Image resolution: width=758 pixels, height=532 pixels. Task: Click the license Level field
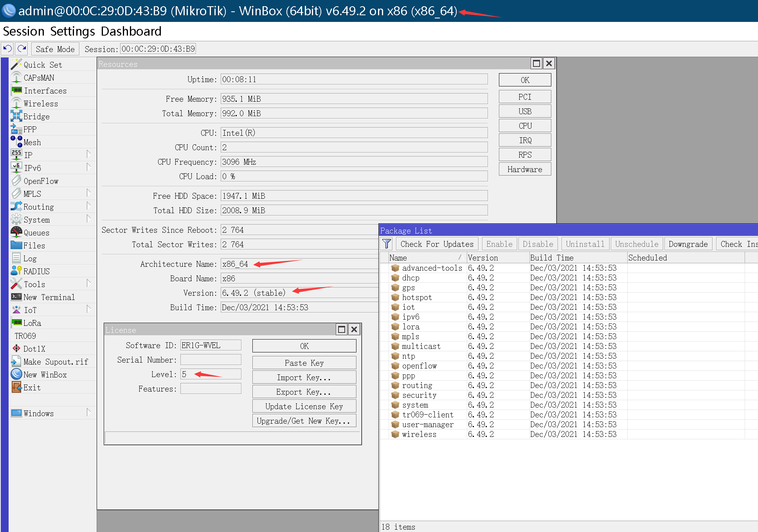point(211,374)
